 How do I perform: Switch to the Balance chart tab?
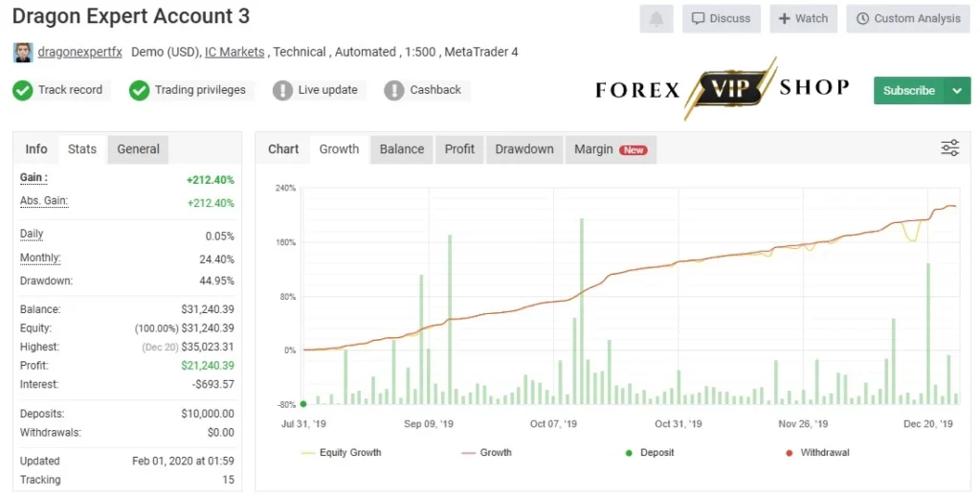402,149
